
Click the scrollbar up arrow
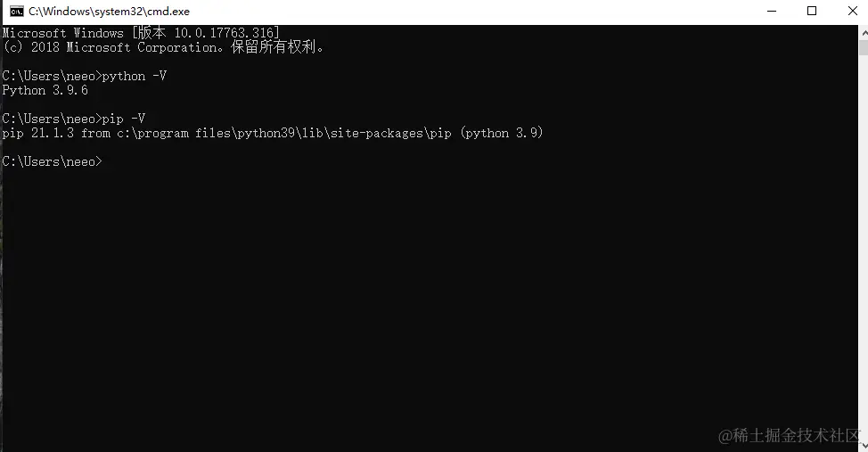pyautogui.click(x=864, y=33)
